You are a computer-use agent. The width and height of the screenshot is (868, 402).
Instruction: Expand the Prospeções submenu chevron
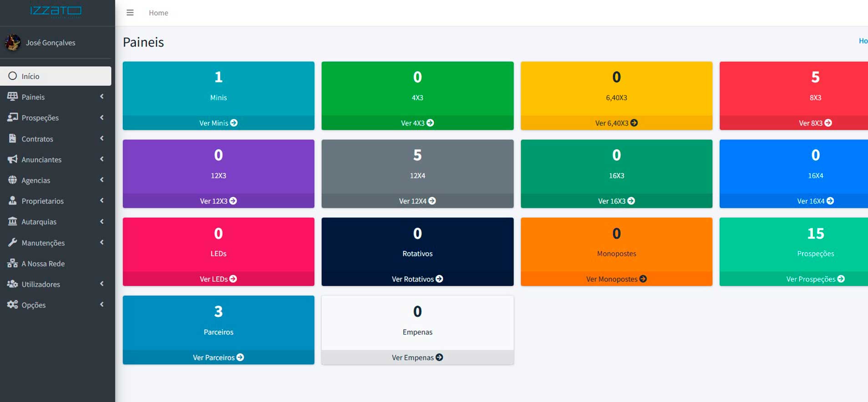point(102,117)
